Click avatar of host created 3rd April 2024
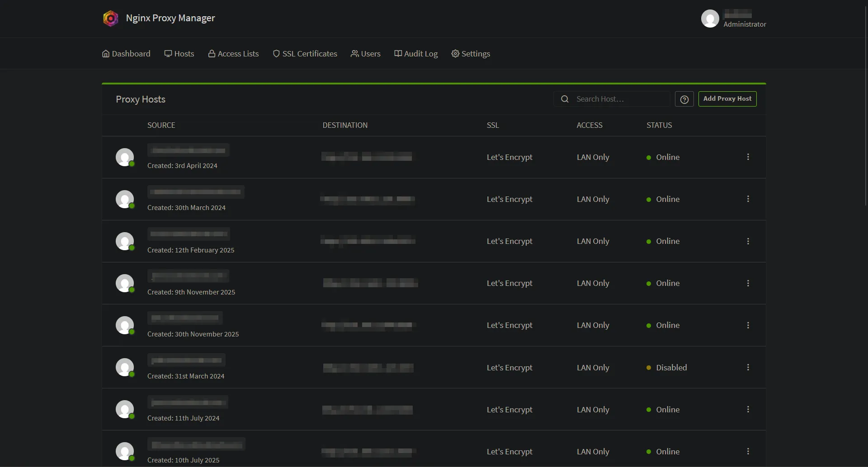868x467 pixels. pos(125,157)
